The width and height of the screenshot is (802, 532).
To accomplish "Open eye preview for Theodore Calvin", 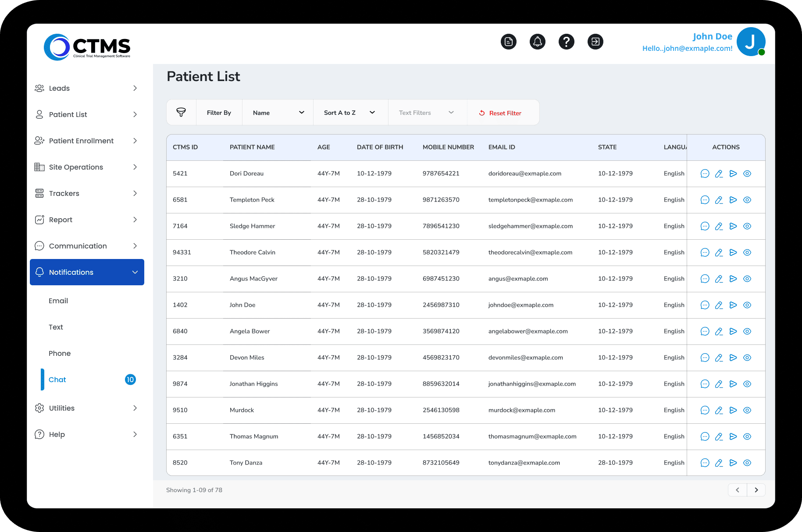I will (747, 252).
